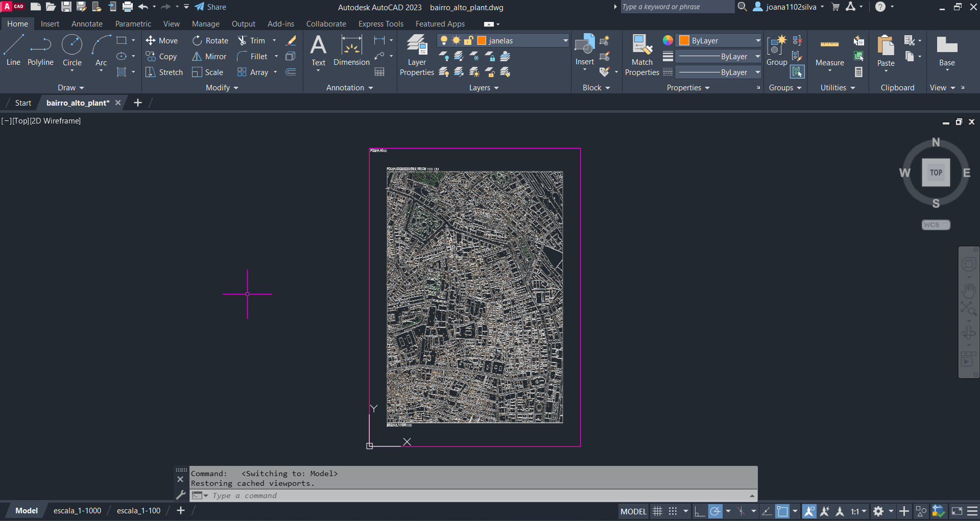
Task: Open the janelas layer dropdown
Action: 565,41
